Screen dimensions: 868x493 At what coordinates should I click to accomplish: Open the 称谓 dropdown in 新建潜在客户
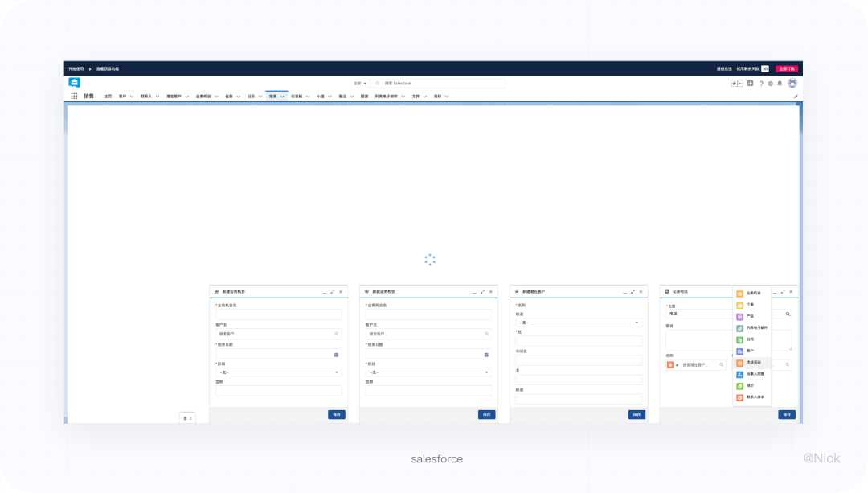click(x=579, y=323)
